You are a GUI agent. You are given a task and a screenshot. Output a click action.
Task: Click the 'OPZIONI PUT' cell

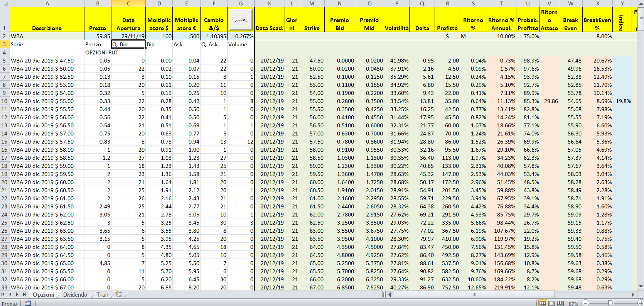click(x=98, y=52)
